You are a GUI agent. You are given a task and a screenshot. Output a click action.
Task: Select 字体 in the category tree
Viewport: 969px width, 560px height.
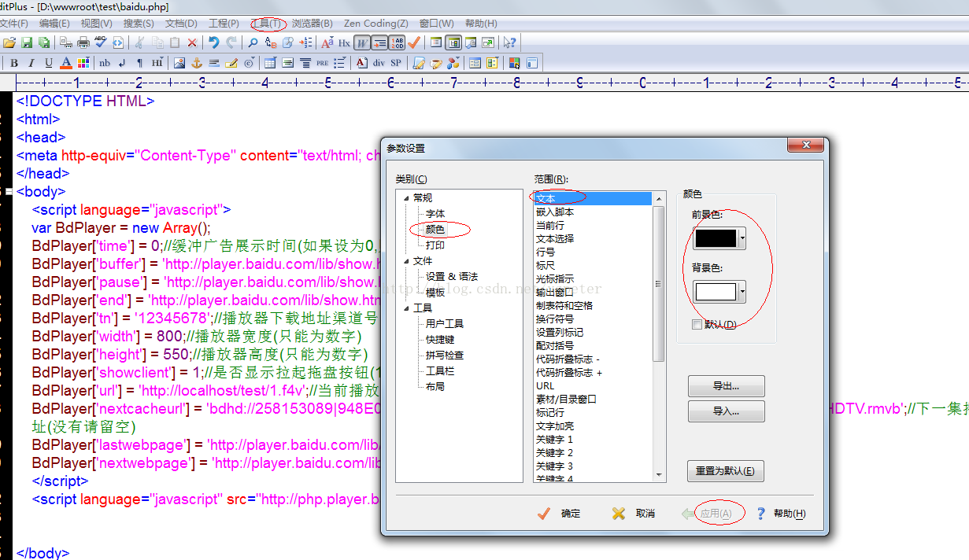point(435,213)
